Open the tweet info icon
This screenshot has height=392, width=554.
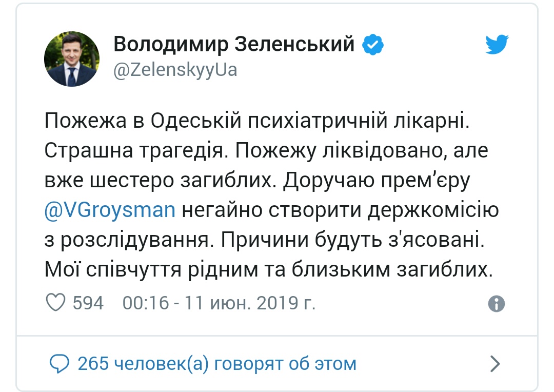(x=497, y=304)
